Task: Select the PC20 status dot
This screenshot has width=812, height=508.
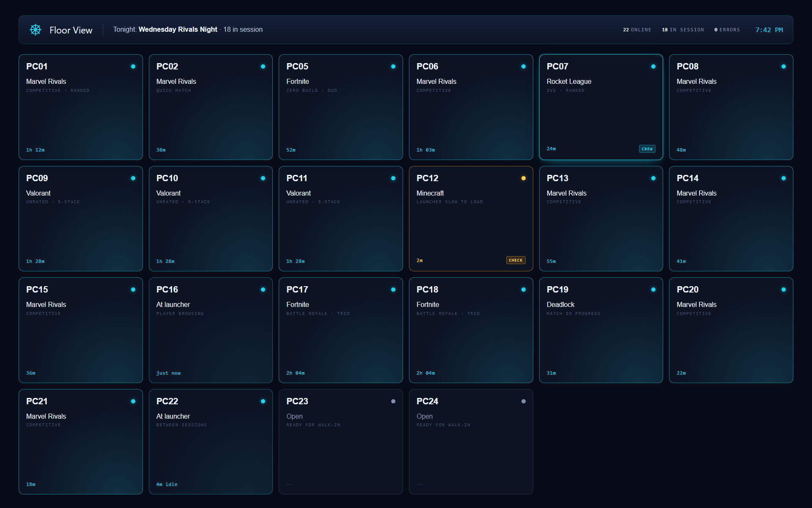Action: (784, 290)
